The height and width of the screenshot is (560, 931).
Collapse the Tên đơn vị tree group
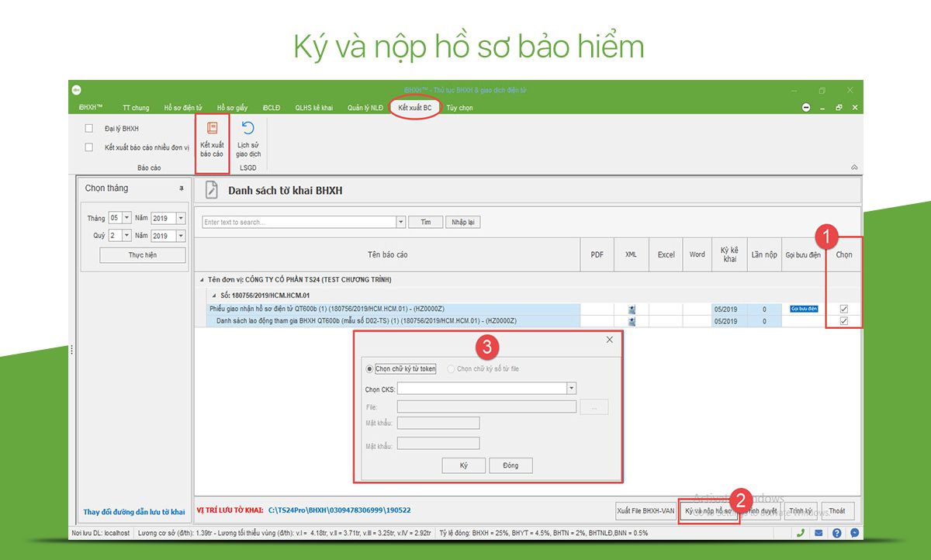[x=202, y=280]
